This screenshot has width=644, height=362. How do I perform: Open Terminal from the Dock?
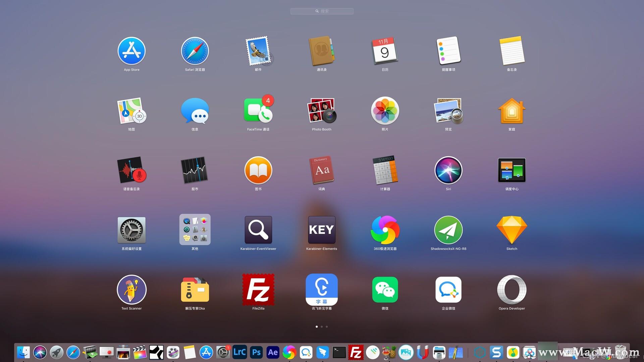pyautogui.click(x=339, y=352)
